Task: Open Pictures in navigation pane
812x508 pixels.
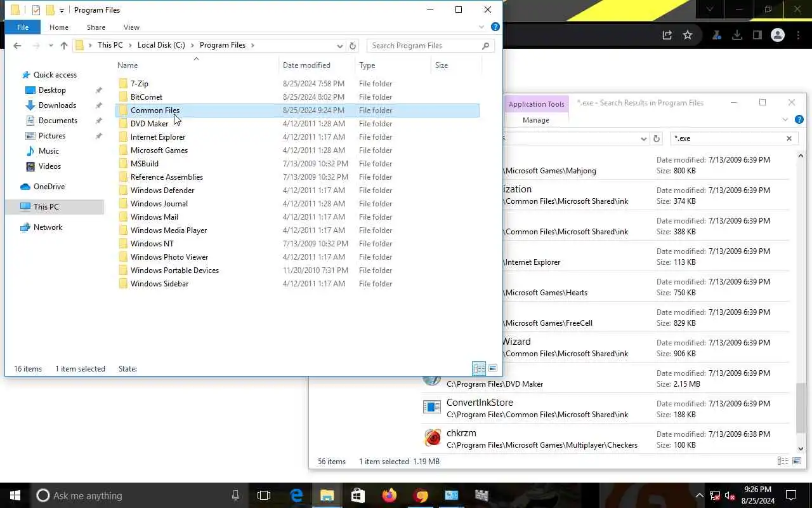Action: [x=52, y=136]
